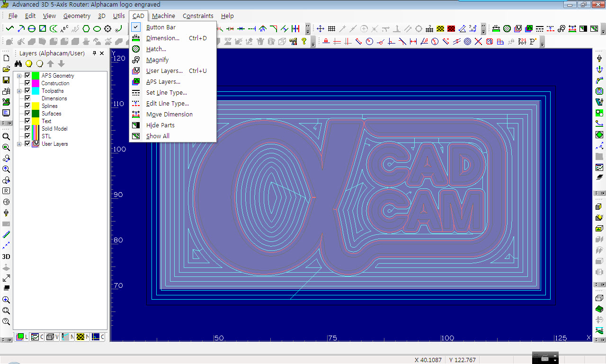Image resolution: width=606 pixels, height=364 pixels.
Task: Close the Layers panel
Action: pos(102,53)
